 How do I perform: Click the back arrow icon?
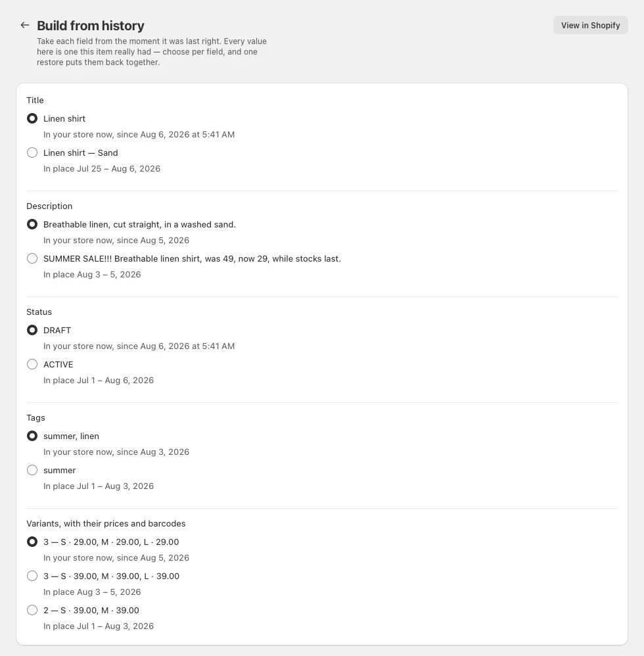(x=25, y=25)
